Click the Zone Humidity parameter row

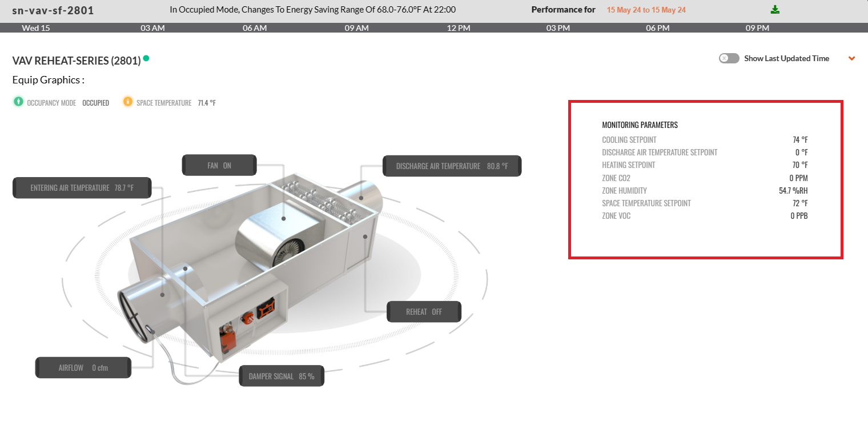(x=705, y=191)
